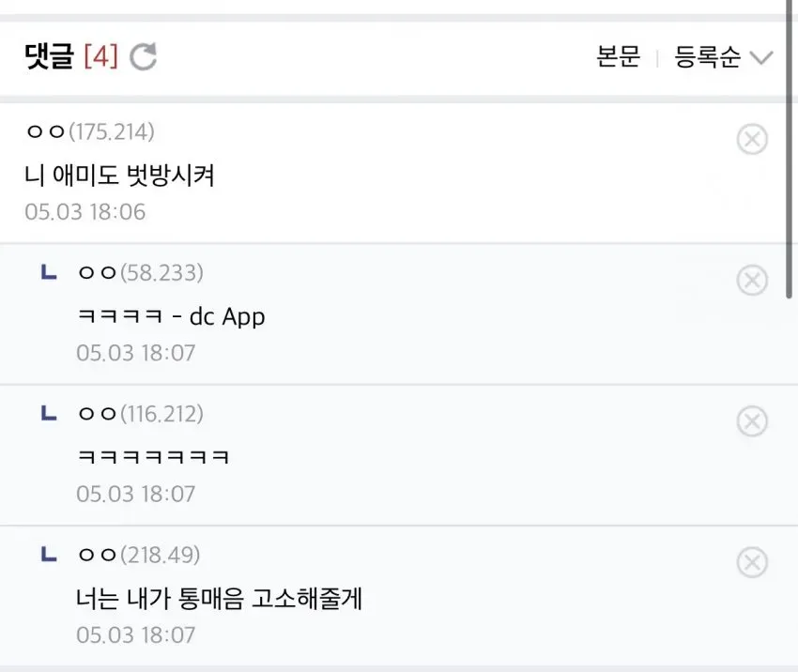Screen dimensions: 798x672
Task: Open profile of commenter ㅇㅇ(116.212)
Action: click(141, 414)
